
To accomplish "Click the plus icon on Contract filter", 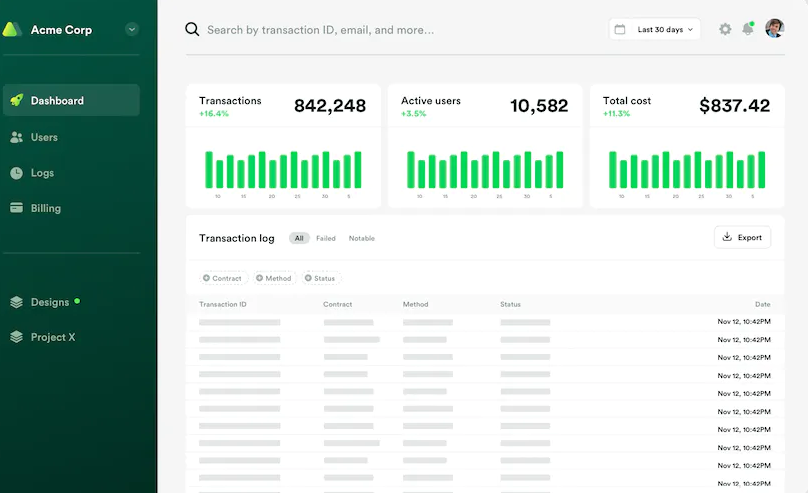I will 206,278.
